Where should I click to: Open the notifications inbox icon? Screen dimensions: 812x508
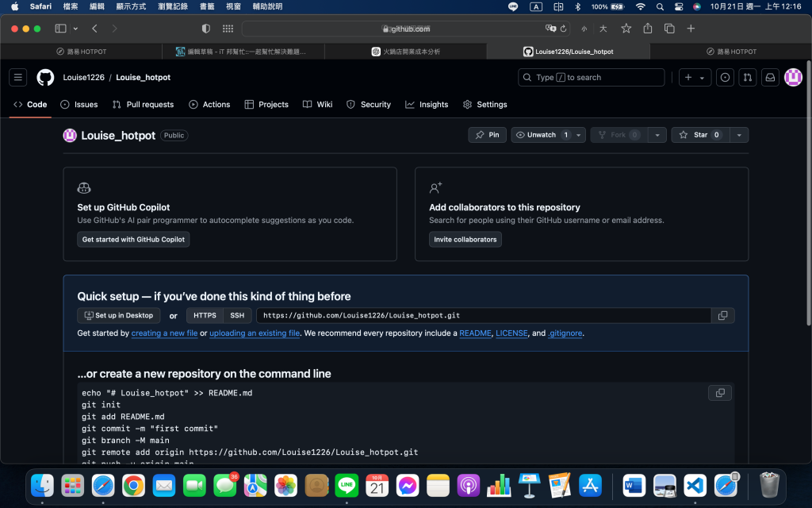click(x=770, y=77)
